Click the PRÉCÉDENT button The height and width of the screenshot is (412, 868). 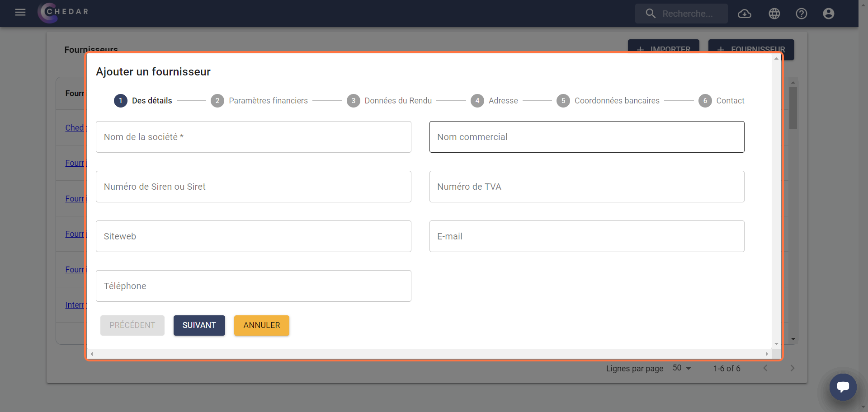pos(132,325)
